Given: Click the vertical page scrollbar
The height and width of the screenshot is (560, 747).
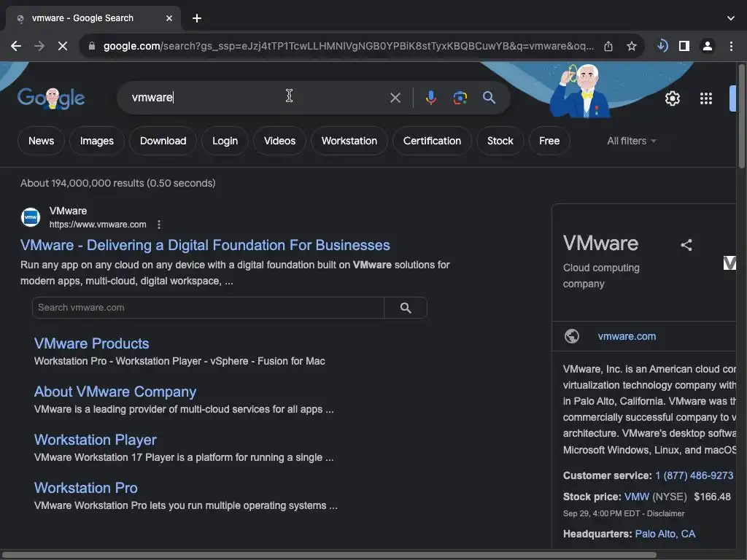Looking at the screenshot, I should [741, 117].
